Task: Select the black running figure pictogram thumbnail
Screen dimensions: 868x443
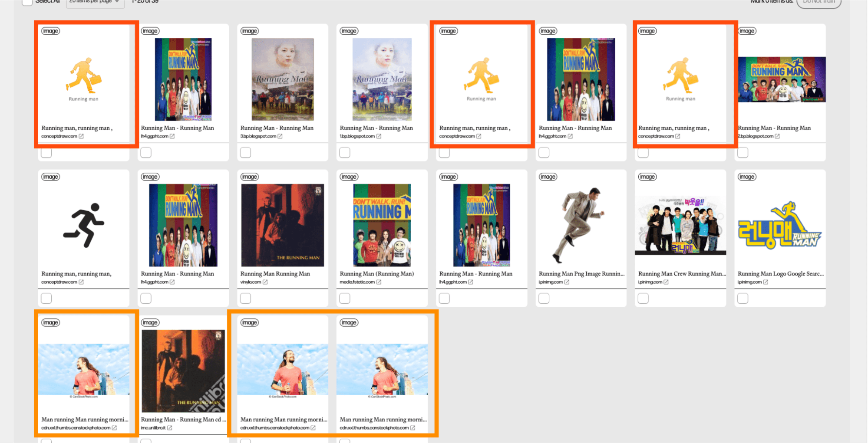Action: 84,225
